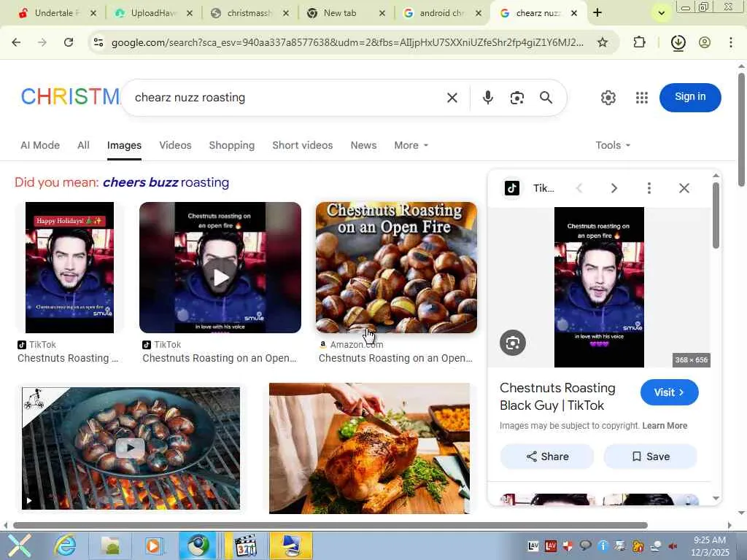Select the News search tab

pos(363,145)
